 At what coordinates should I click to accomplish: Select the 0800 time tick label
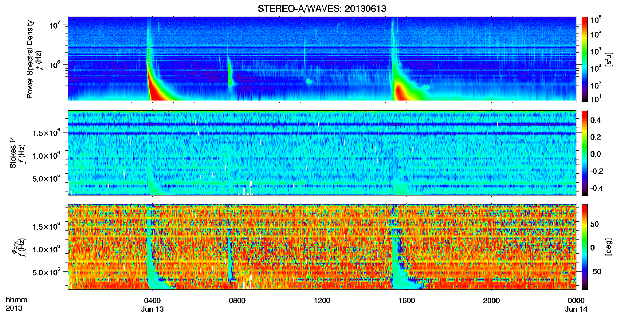tap(237, 300)
